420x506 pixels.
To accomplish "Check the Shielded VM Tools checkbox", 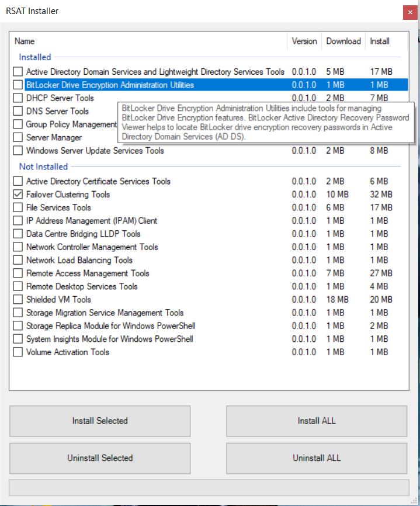I will pos(18,300).
